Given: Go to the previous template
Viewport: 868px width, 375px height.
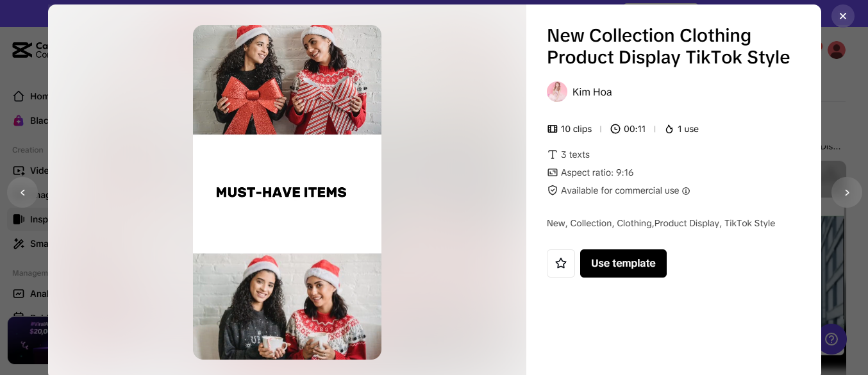Looking at the screenshot, I should coord(22,192).
